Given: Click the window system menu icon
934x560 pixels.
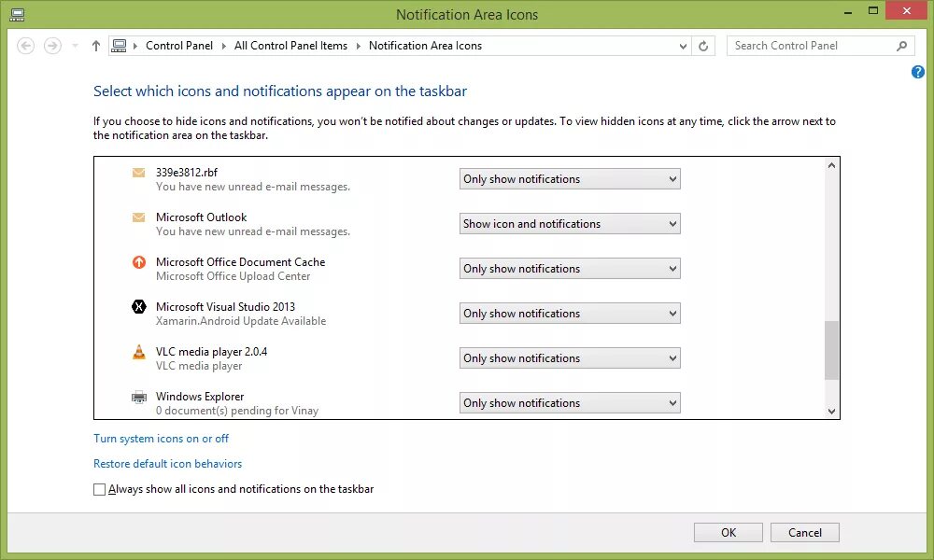Looking at the screenshot, I should [x=17, y=14].
